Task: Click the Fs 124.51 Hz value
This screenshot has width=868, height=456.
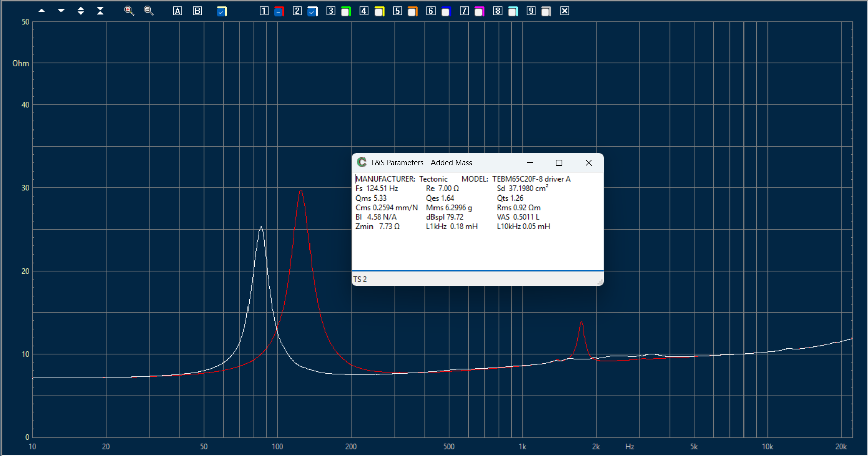Action: (377, 188)
